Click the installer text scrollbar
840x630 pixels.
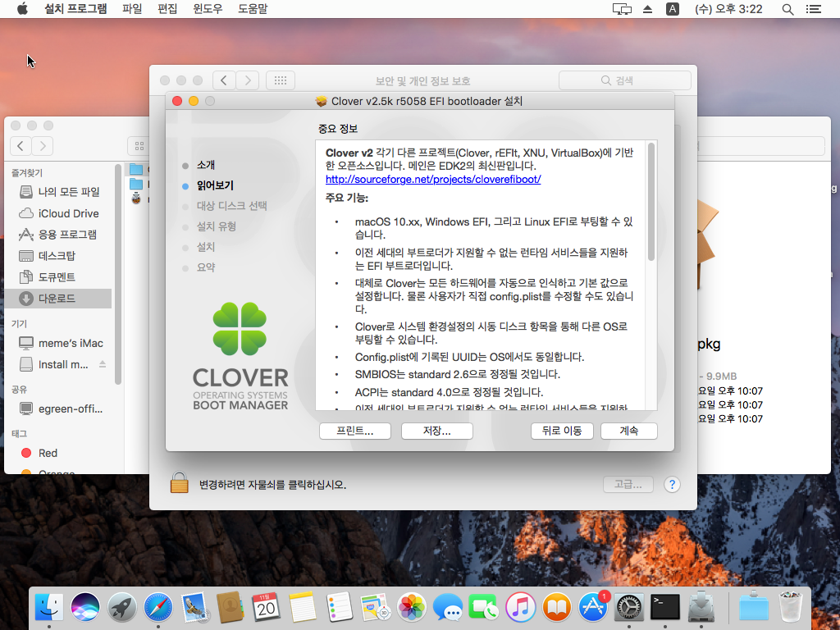pyautogui.click(x=651, y=202)
